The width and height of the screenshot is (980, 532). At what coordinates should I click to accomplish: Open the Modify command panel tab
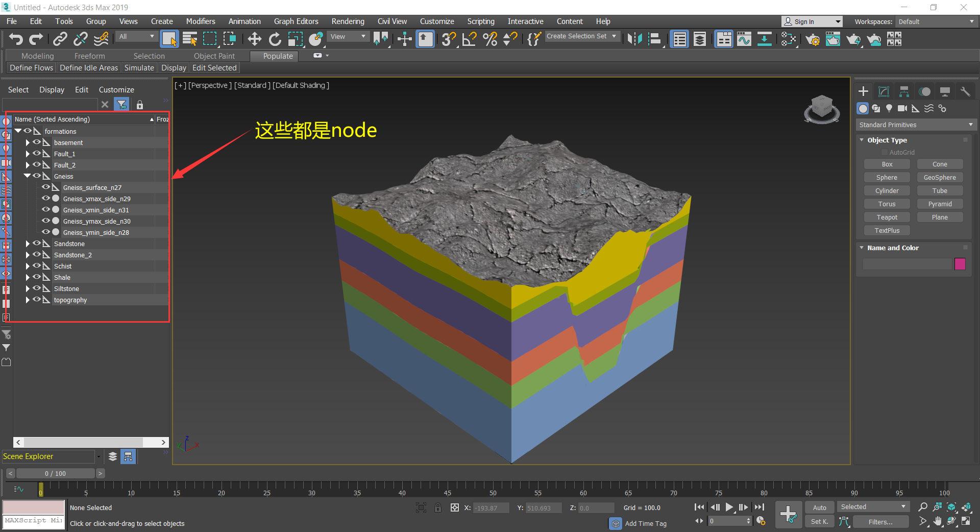pos(884,91)
